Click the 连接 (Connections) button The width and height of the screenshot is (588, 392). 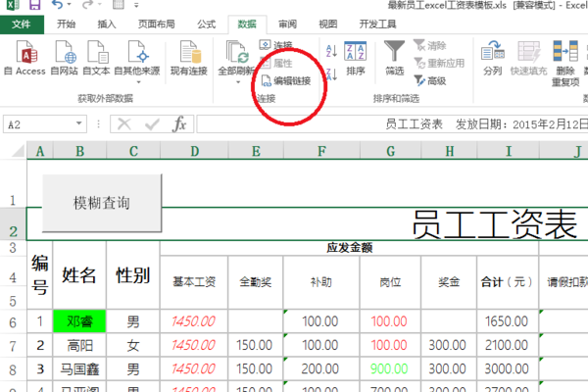[275, 45]
